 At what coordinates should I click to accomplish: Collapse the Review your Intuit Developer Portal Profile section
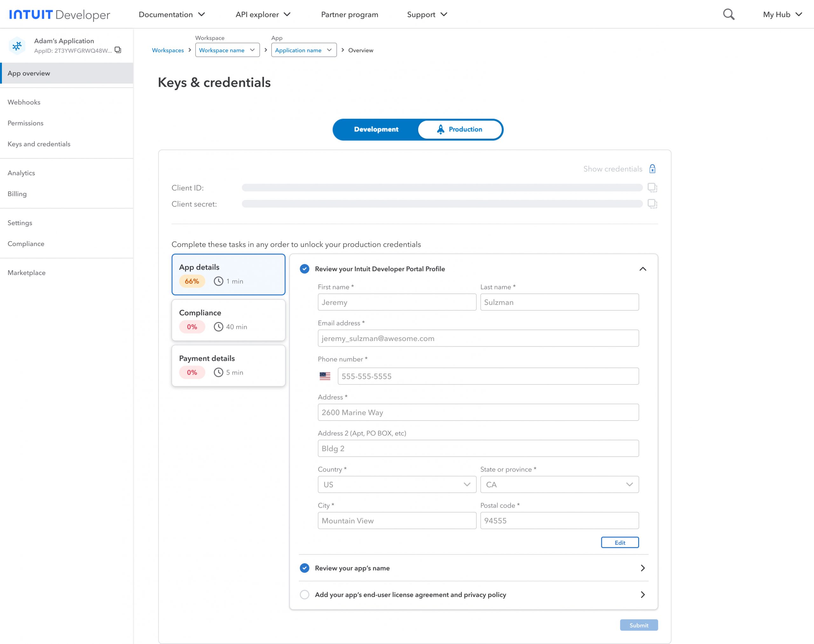pos(643,269)
